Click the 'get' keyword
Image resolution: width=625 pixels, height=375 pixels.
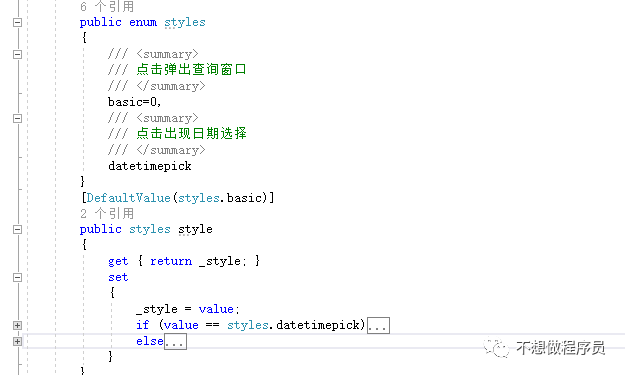pyautogui.click(x=118, y=261)
